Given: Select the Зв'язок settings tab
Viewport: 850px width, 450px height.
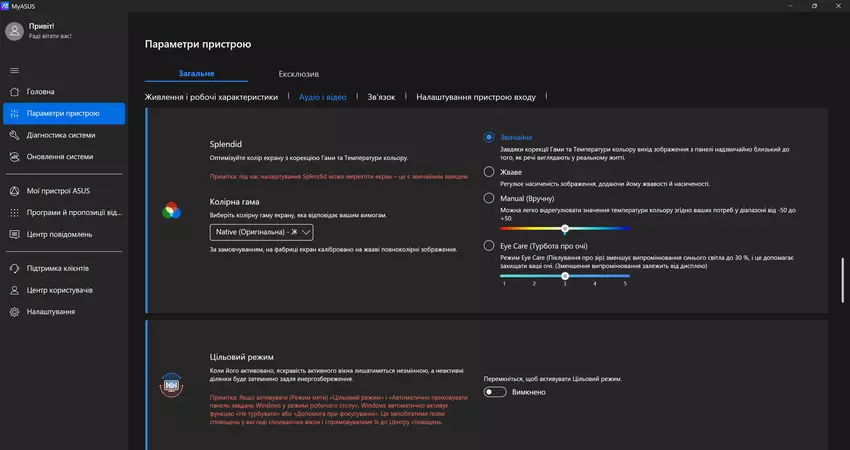Looking at the screenshot, I should tap(381, 97).
